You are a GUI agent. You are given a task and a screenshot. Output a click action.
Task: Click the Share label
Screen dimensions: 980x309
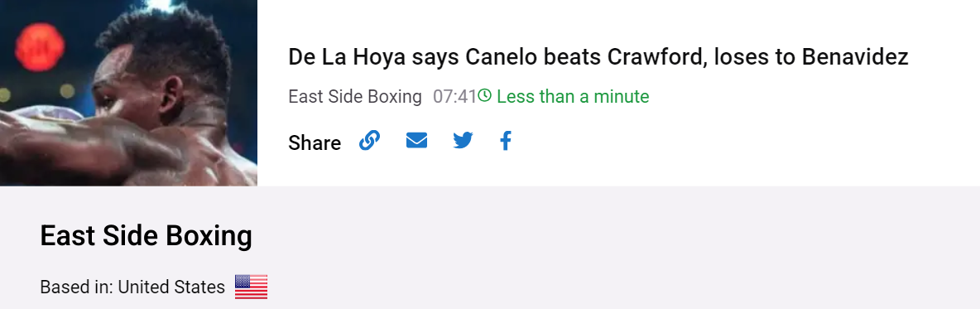point(315,142)
